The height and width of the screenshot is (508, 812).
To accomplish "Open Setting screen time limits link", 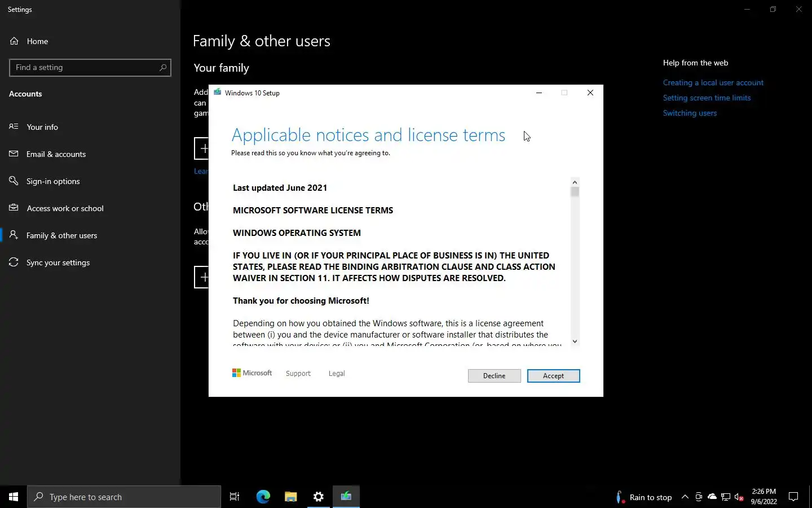I will pyautogui.click(x=707, y=98).
